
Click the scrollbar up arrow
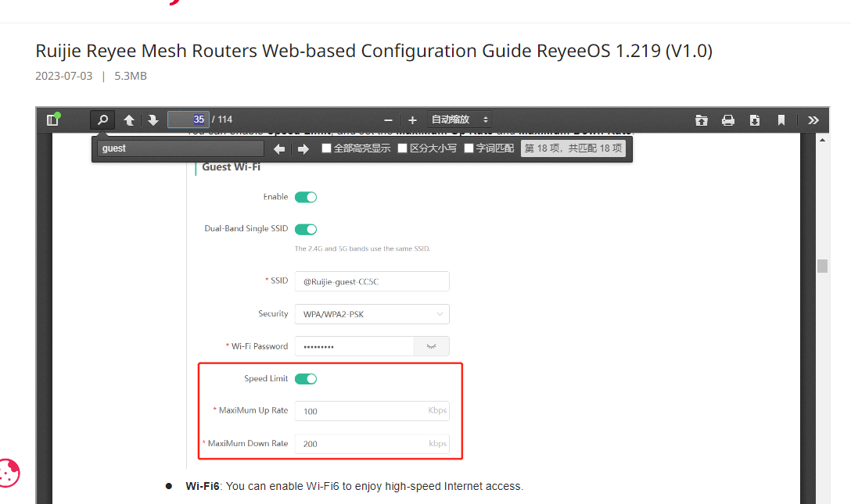click(822, 140)
